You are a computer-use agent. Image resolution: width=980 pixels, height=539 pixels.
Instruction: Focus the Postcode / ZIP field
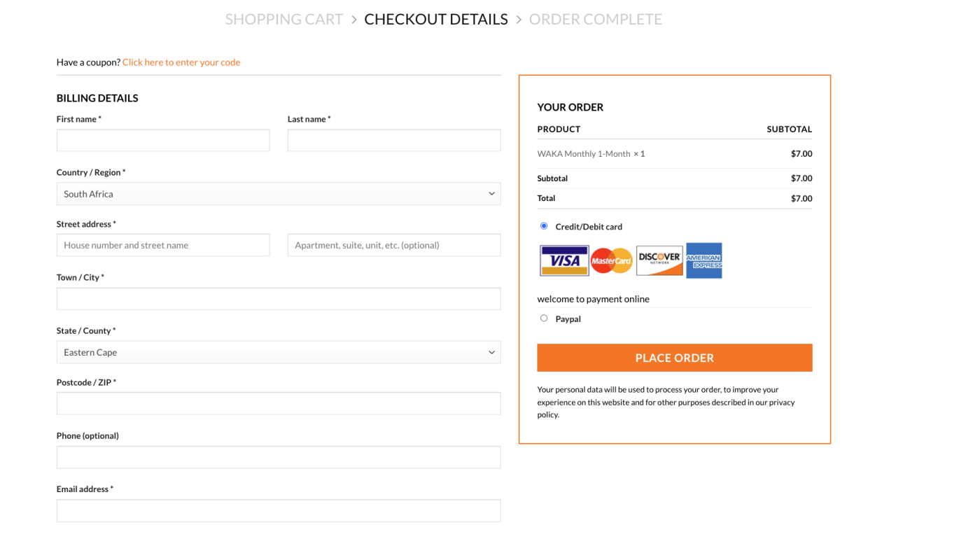point(279,404)
